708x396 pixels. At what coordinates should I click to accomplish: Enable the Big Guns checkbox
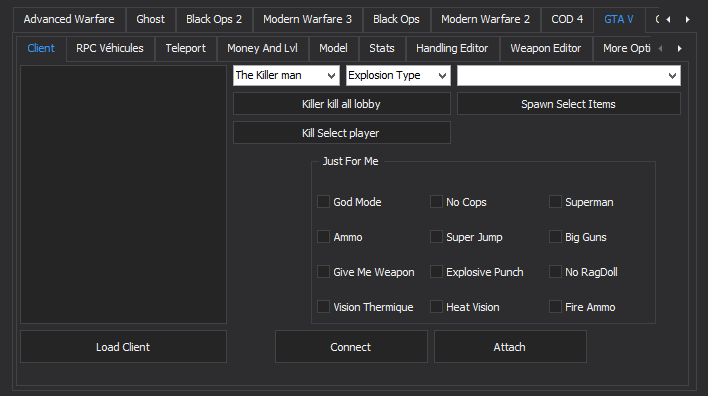(555, 237)
